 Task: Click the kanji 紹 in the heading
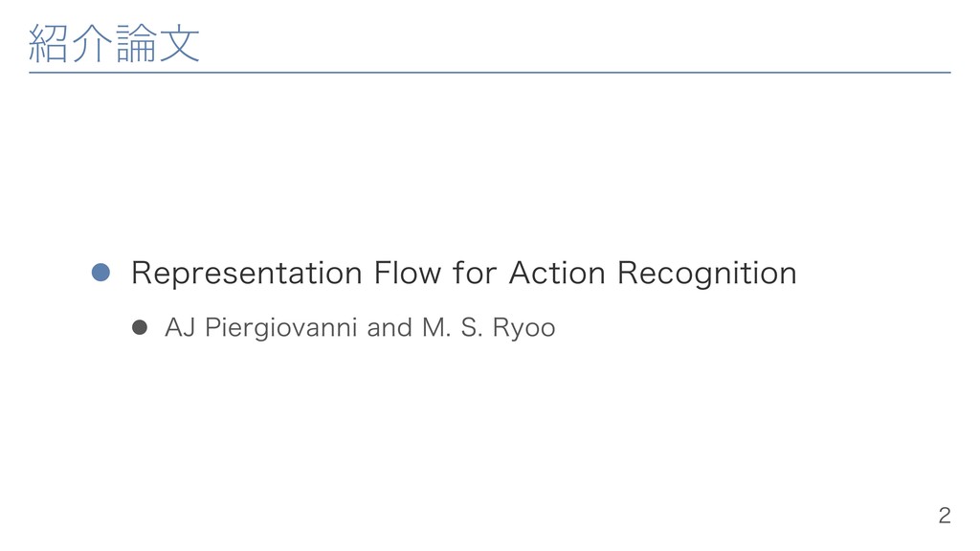pyautogui.click(x=49, y=43)
